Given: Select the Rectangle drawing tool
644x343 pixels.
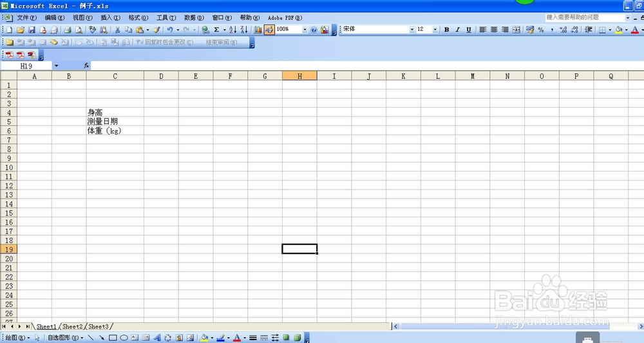Looking at the screenshot, I should point(113,338).
